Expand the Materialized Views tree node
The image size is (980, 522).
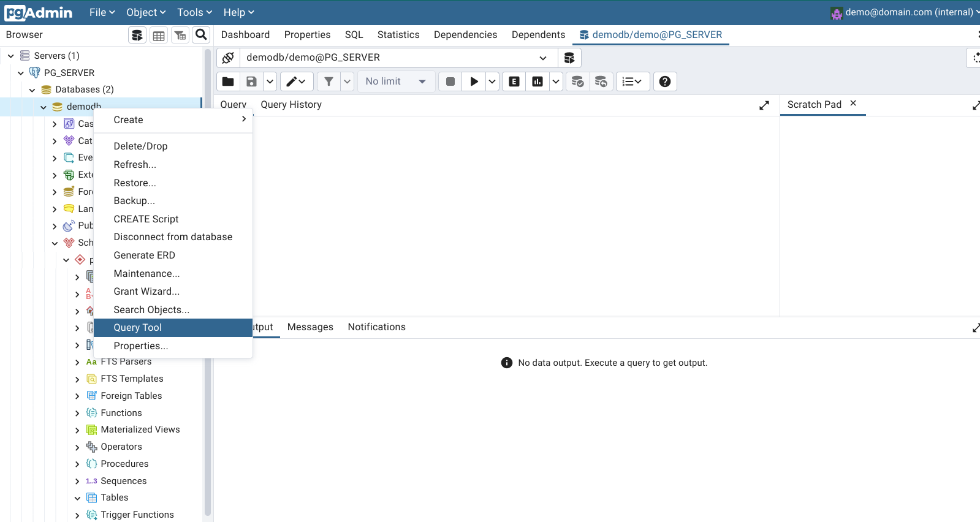coord(77,430)
